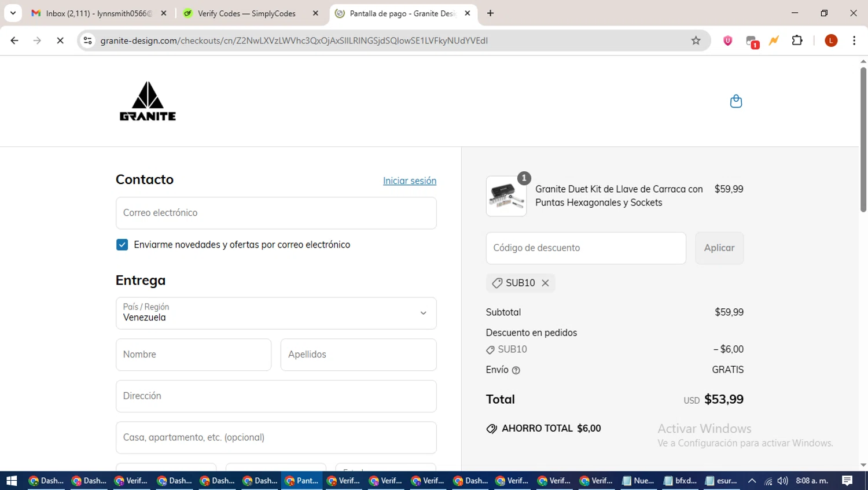Click the 'AHORRO TOTAL $6,00' text

551,429
